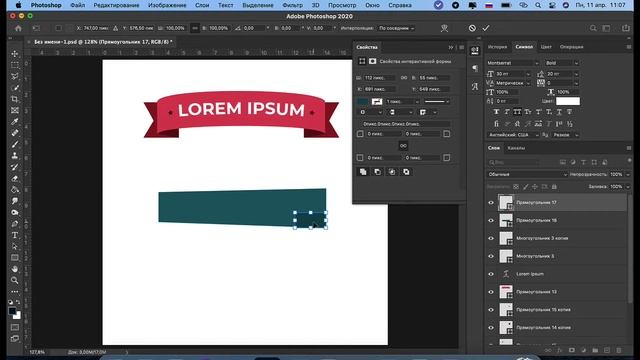Hide the Прямоугольник 16 layer
The image size is (640, 360).
click(x=491, y=220)
